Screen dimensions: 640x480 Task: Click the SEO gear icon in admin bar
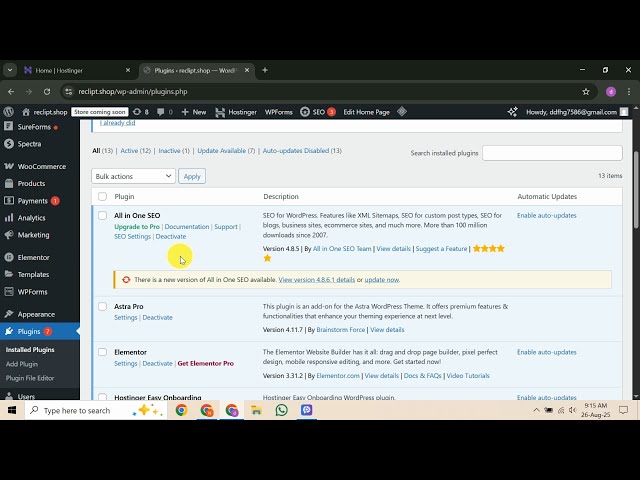305,112
